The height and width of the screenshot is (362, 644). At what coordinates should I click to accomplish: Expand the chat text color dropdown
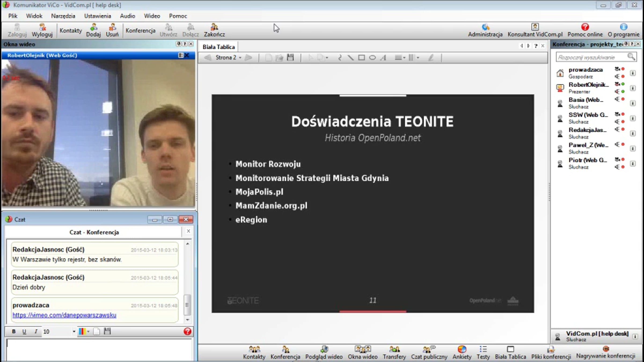click(88, 332)
